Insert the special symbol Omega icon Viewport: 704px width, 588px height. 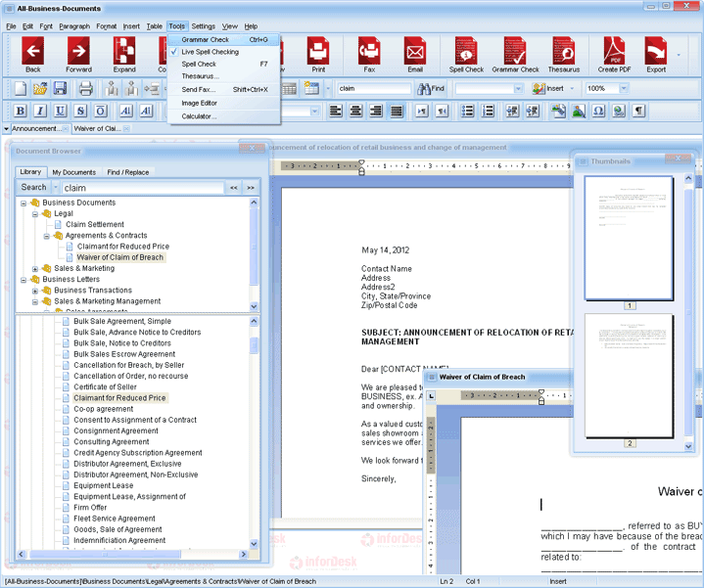tap(598, 111)
